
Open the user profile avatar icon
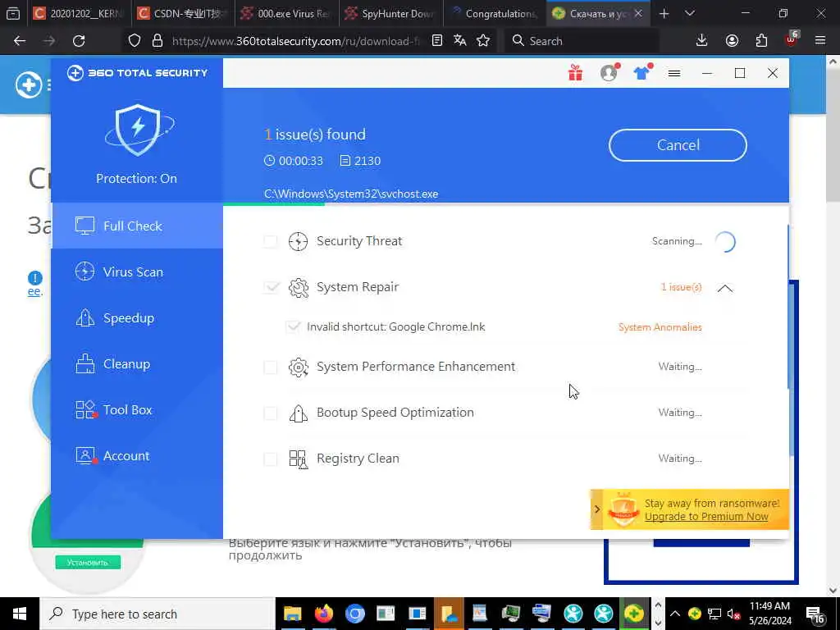[x=609, y=73]
